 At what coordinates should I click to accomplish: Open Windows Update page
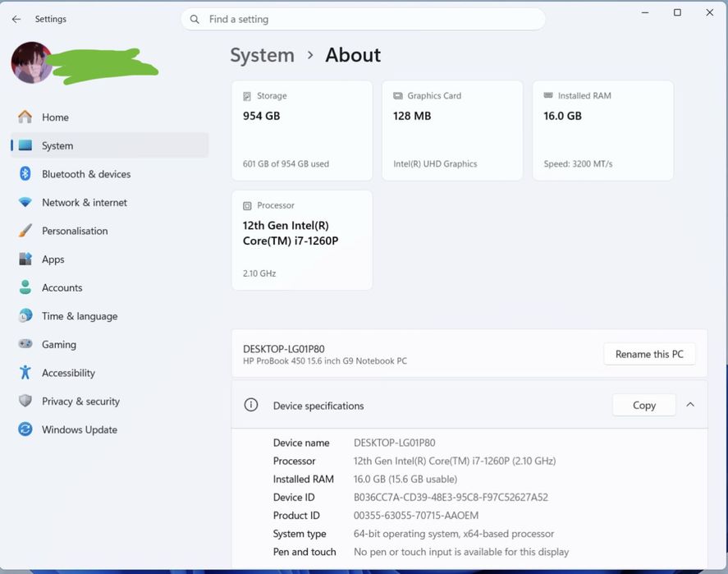[x=110, y=429]
